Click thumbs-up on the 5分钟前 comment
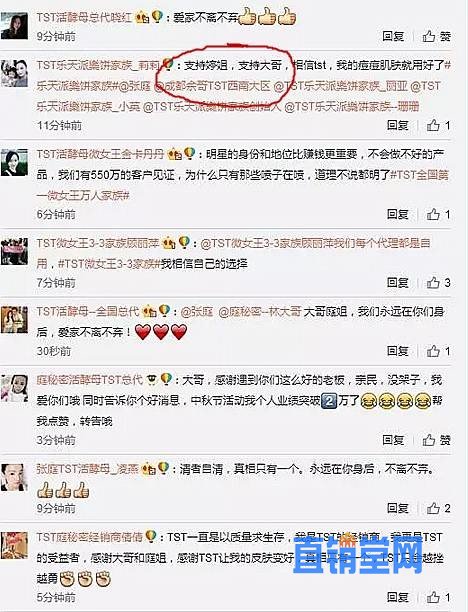Viewport: 468px width, 612px height. [438, 597]
